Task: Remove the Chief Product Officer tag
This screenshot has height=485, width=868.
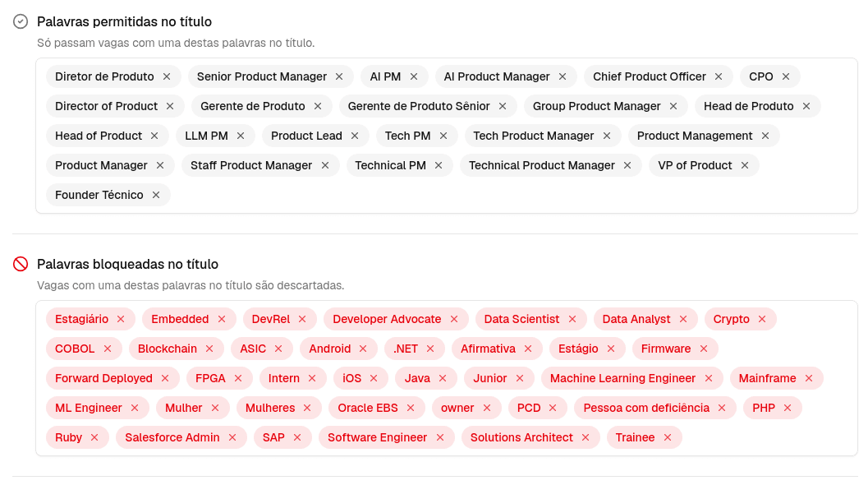Action: coord(719,76)
